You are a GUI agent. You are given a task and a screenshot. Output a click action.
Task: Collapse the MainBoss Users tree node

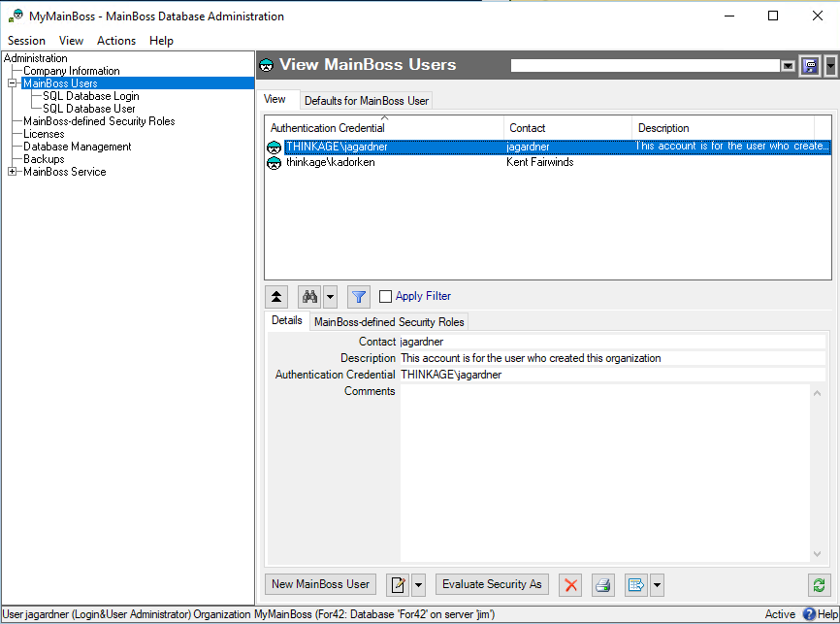(12, 83)
